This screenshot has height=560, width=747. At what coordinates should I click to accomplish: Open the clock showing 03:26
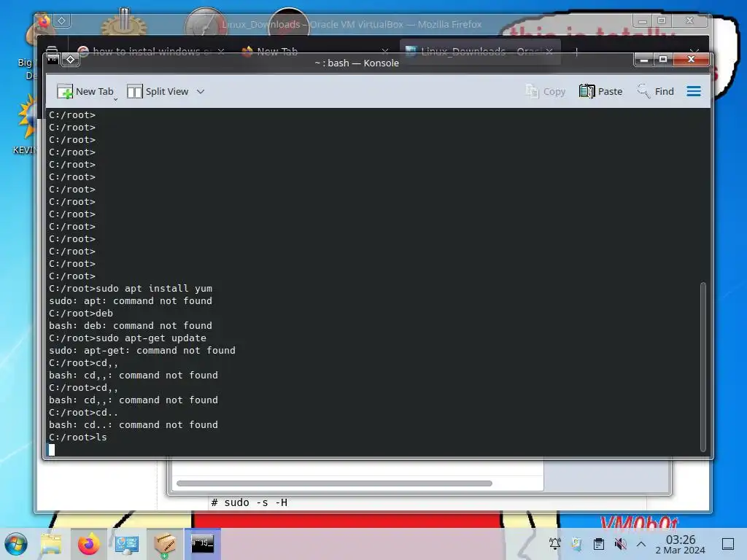tap(681, 544)
